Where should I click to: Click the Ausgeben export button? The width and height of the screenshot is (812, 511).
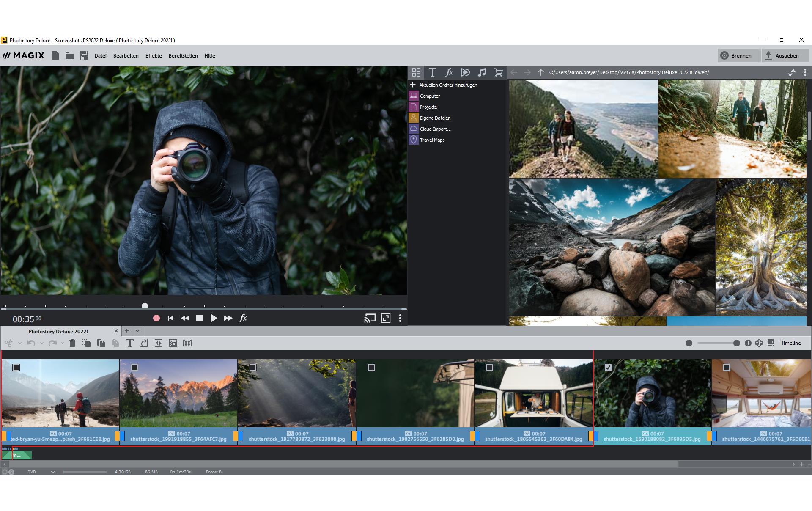coord(782,55)
